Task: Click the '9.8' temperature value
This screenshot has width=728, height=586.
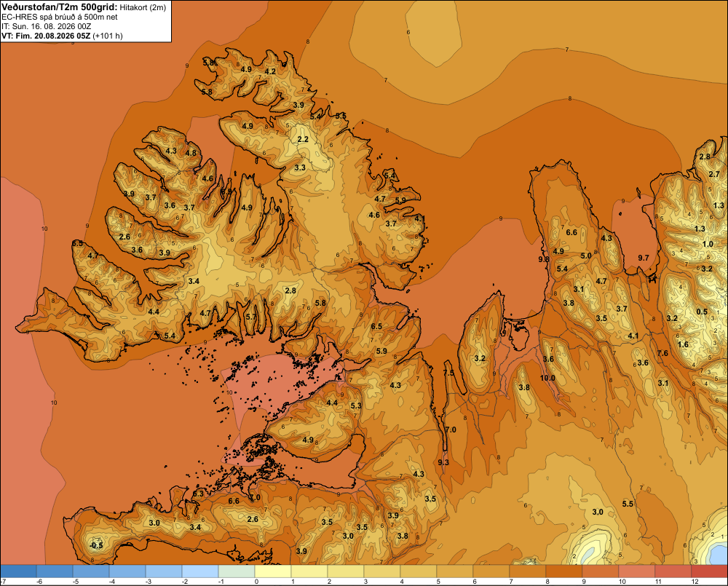Action: [x=544, y=259]
